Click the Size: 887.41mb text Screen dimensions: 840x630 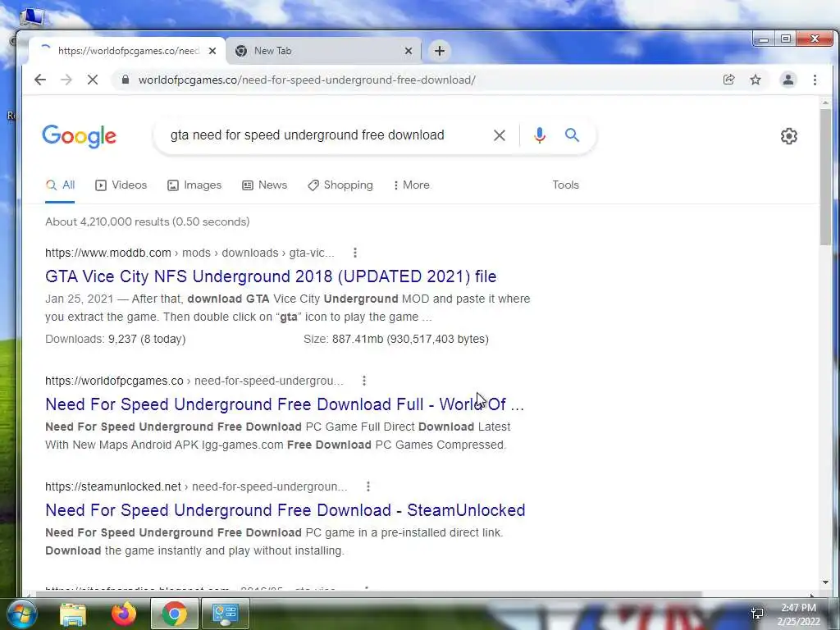[x=396, y=339]
